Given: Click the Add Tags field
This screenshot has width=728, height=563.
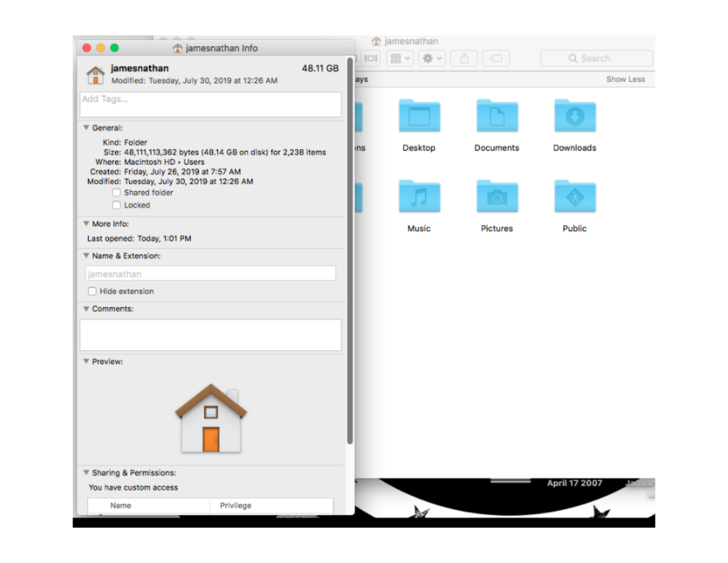Looking at the screenshot, I should (210, 105).
